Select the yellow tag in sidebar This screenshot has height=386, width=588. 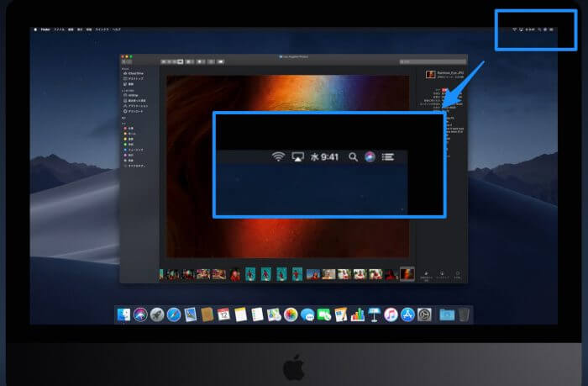click(x=129, y=139)
